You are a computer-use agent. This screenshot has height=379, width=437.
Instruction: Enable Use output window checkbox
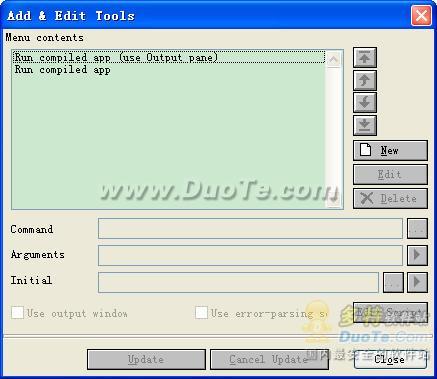pos(18,313)
